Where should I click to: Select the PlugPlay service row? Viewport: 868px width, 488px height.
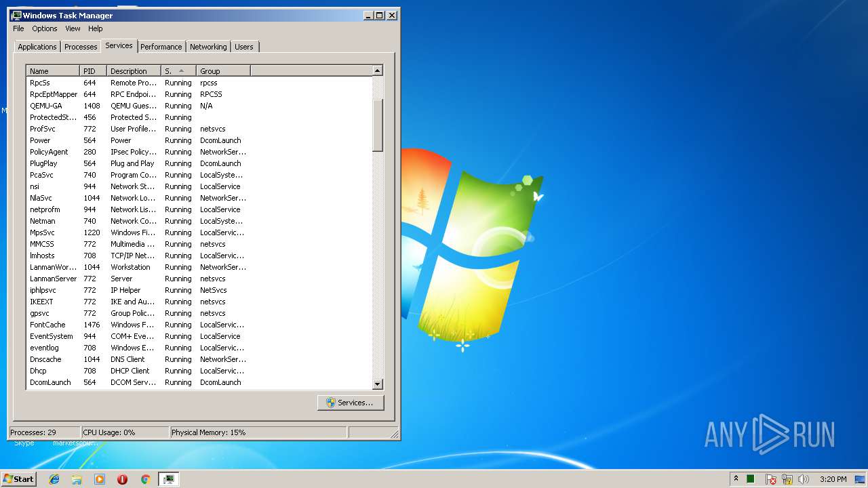pos(199,163)
